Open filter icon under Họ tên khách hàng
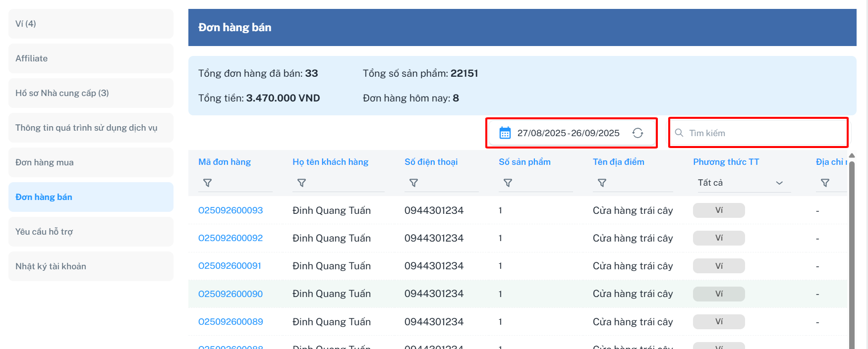 click(x=301, y=183)
